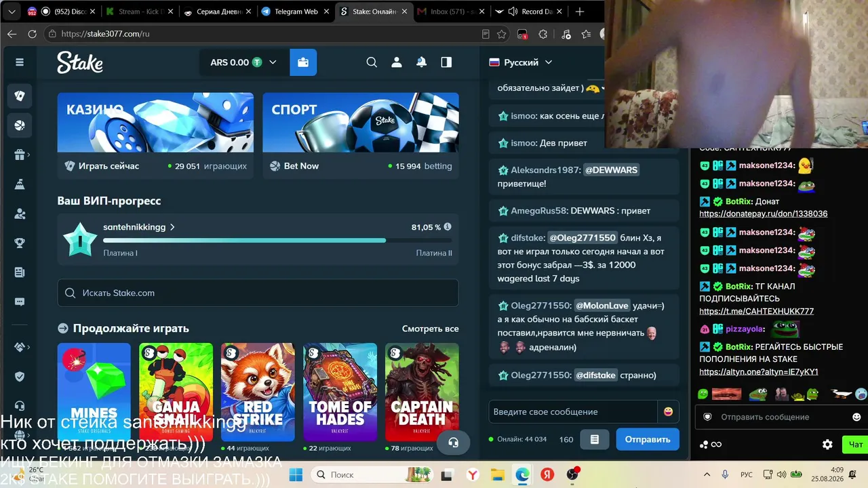This screenshot has width=868, height=488.
Task: Open browser extensions puzzle icon
Action: (543, 34)
